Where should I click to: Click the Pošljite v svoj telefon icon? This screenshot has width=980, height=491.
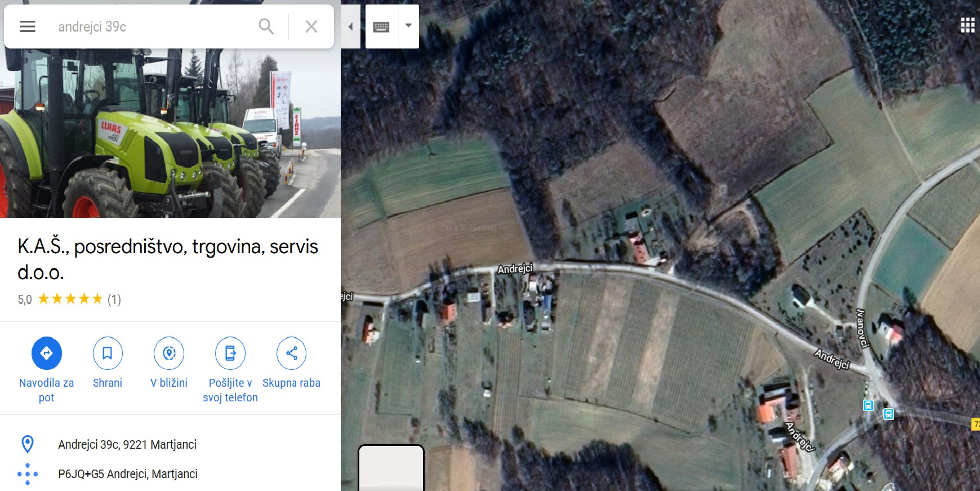(x=230, y=353)
